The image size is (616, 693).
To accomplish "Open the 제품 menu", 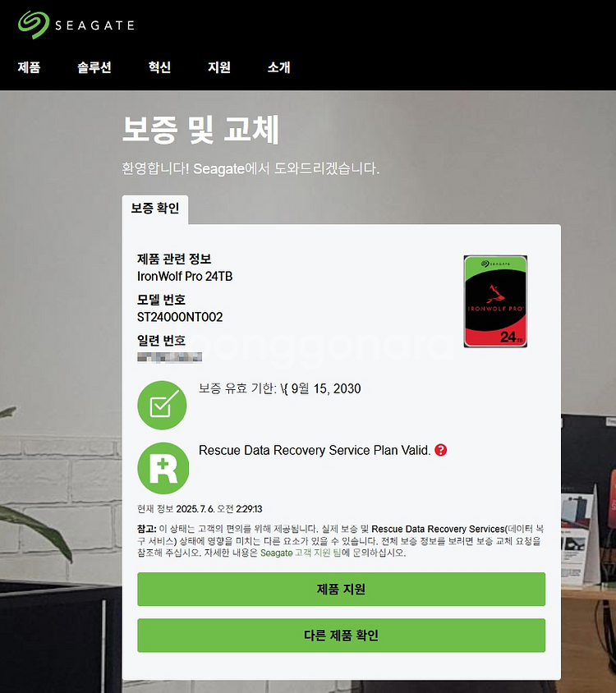I will coord(30,67).
